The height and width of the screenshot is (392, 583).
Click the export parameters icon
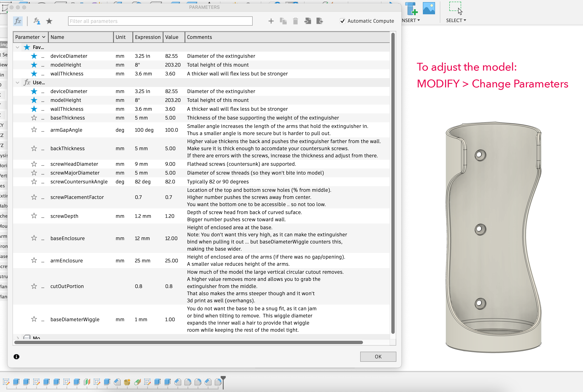tap(320, 21)
